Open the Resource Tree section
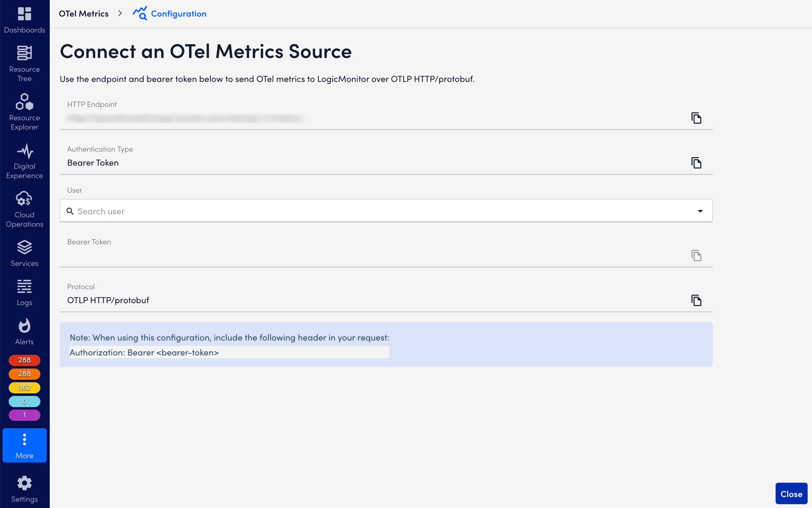Image resolution: width=812 pixels, height=508 pixels. click(x=24, y=64)
